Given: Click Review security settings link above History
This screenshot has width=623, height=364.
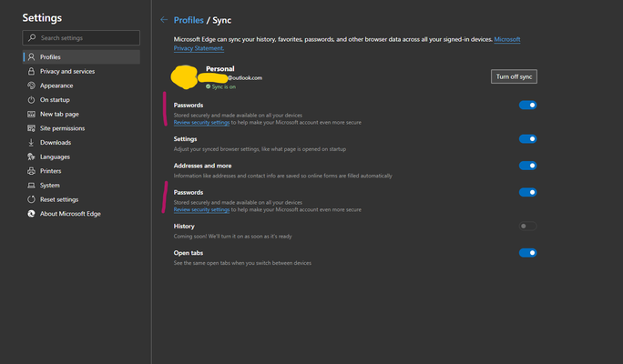Looking at the screenshot, I should pos(201,209).
